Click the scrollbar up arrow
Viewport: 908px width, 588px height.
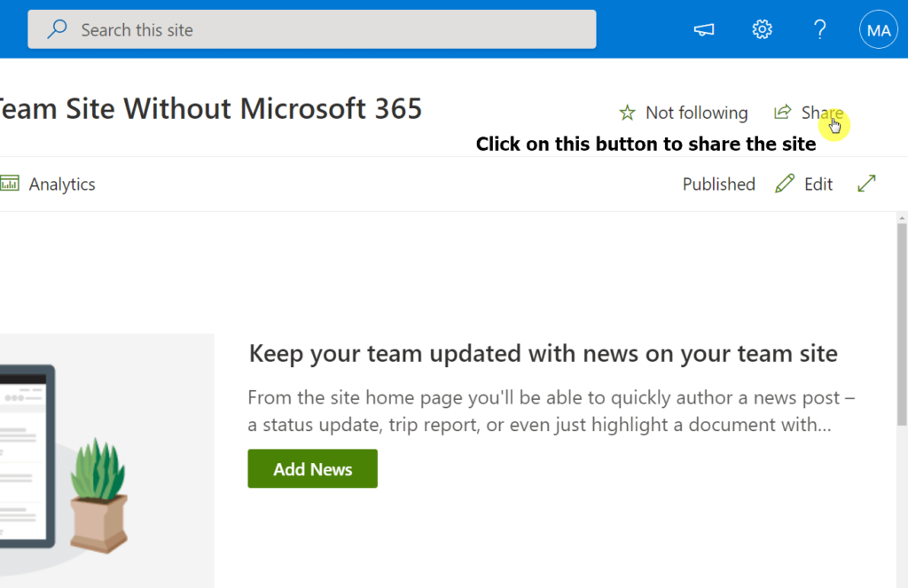tap(902, 218)
